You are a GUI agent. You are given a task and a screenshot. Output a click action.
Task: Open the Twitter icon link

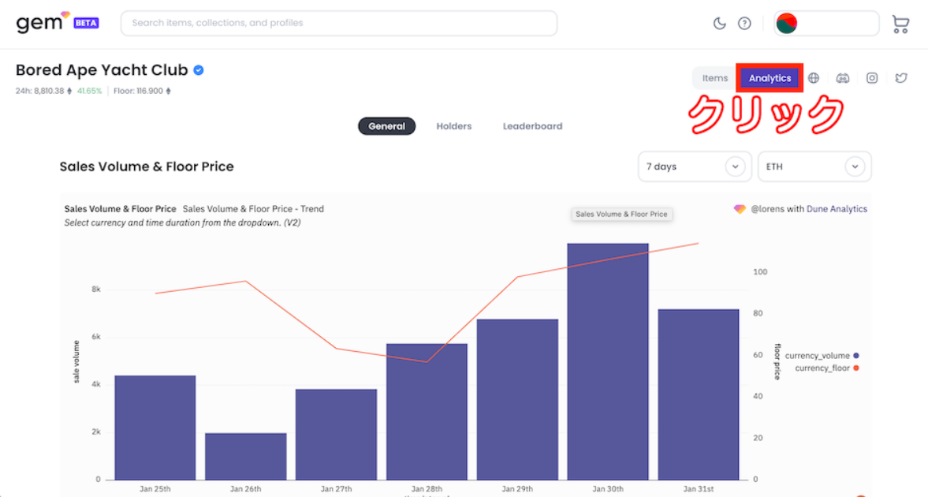click(901, 78)
